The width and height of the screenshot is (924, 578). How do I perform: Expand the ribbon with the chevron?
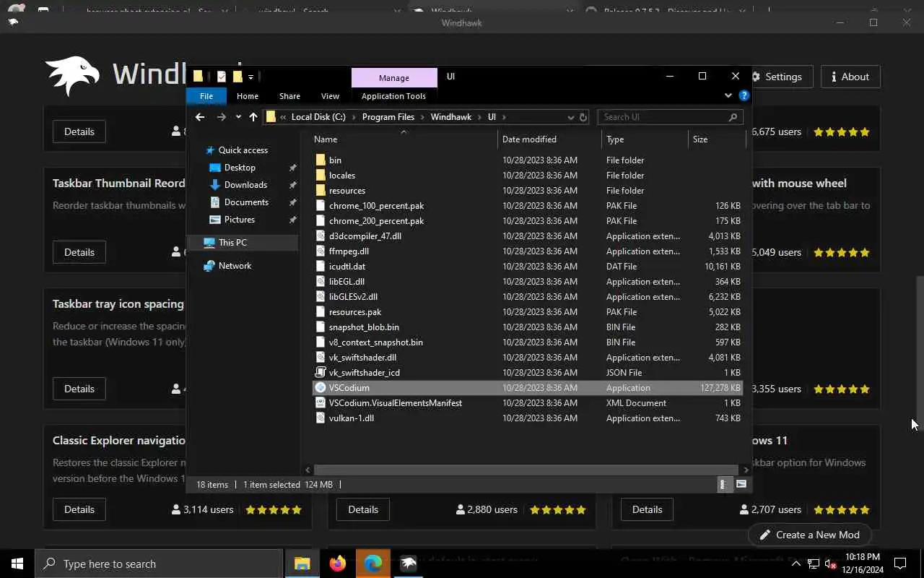point(728,95)
